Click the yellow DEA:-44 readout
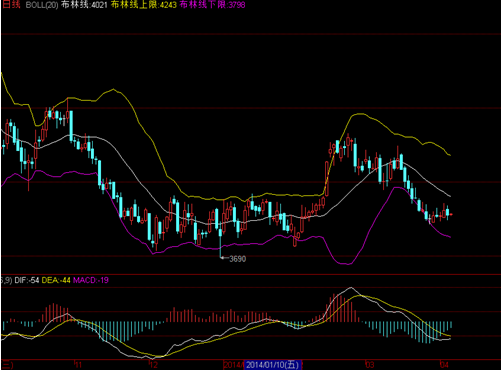The width and height of the screenshot is (501, 370). (x=56, y=280)
